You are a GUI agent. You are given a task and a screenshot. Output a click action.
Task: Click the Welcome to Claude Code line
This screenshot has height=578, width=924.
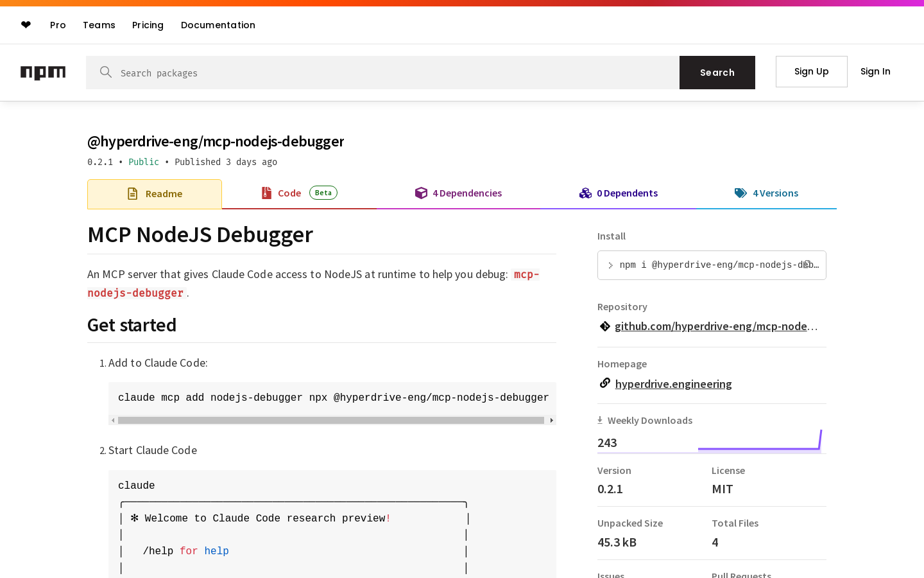pos(261,518)
